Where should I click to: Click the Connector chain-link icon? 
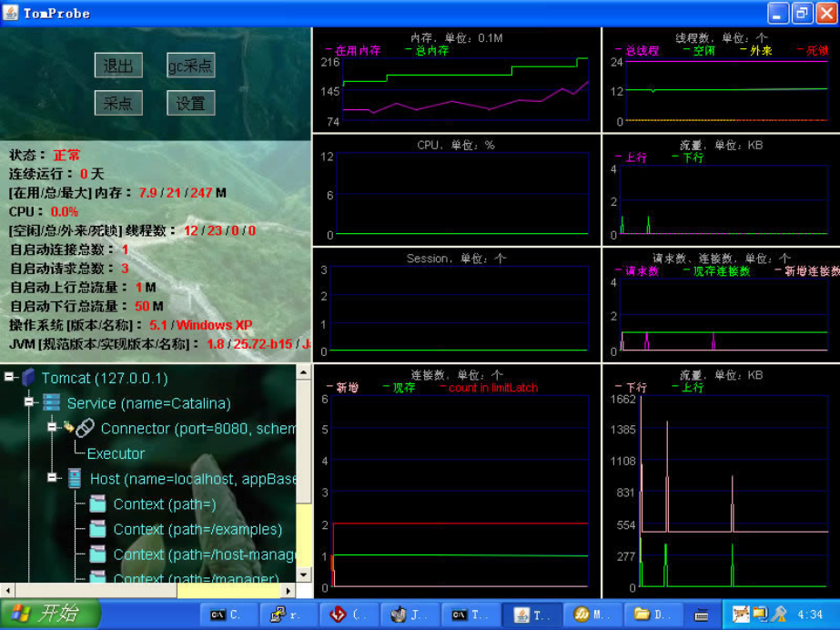(x=86, y=428)
